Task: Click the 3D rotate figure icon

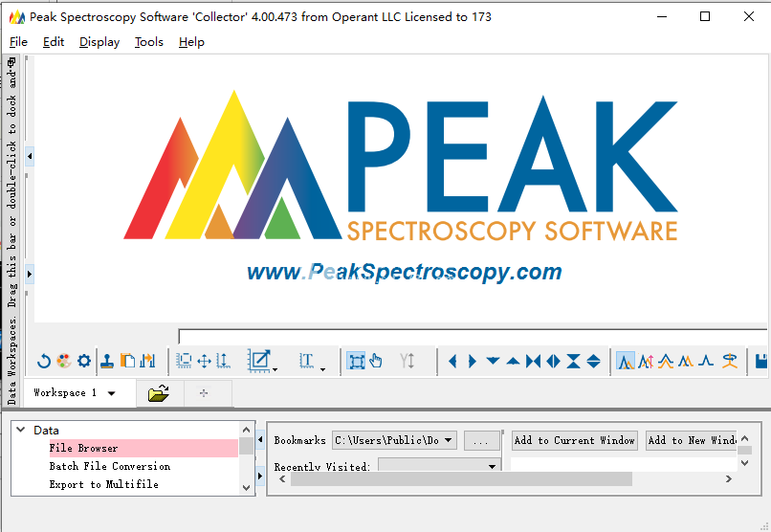Action: [729, 362]
